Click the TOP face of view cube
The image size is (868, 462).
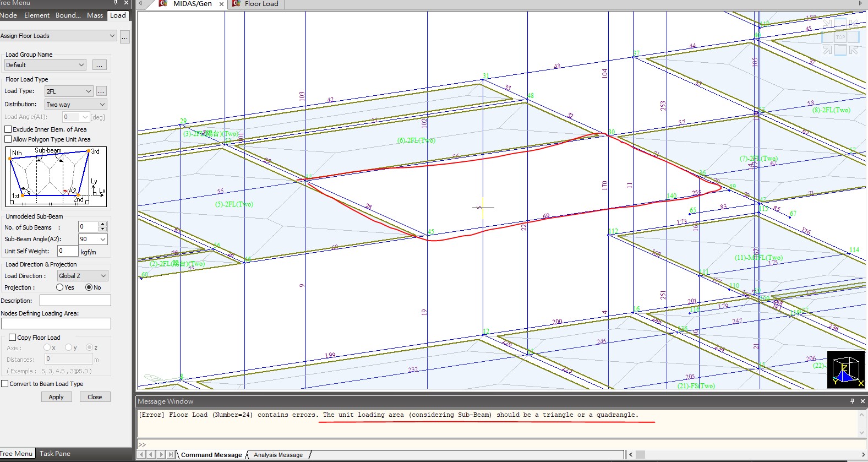[x=840, y=37]
